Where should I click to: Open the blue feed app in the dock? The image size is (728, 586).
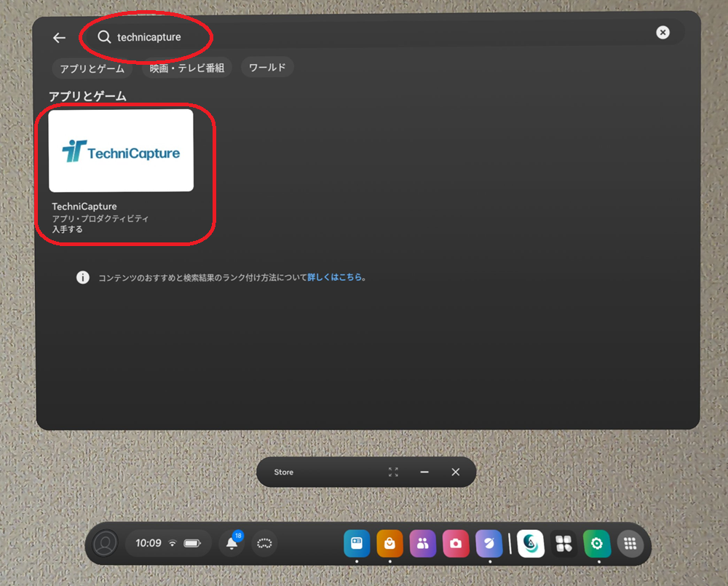click(357, 543)
